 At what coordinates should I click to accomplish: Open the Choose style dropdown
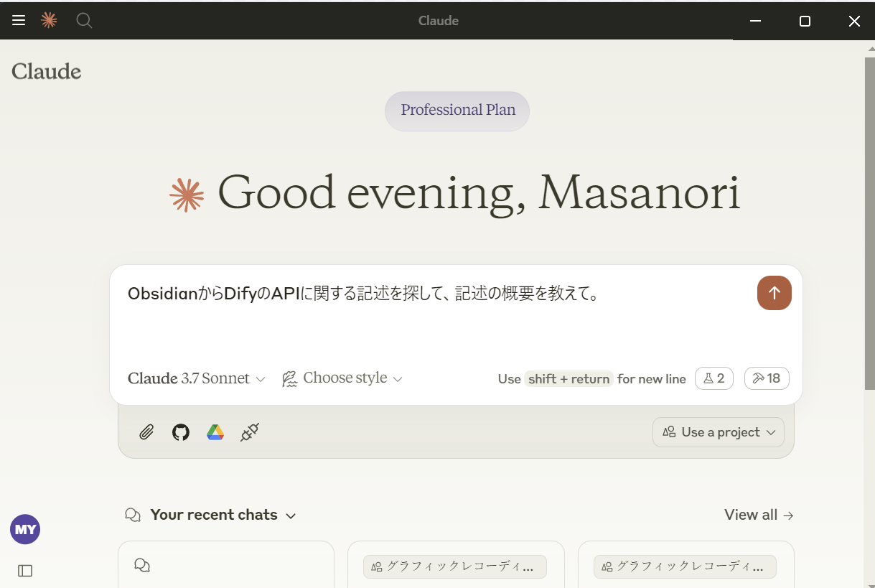click(x=342, y=378)
